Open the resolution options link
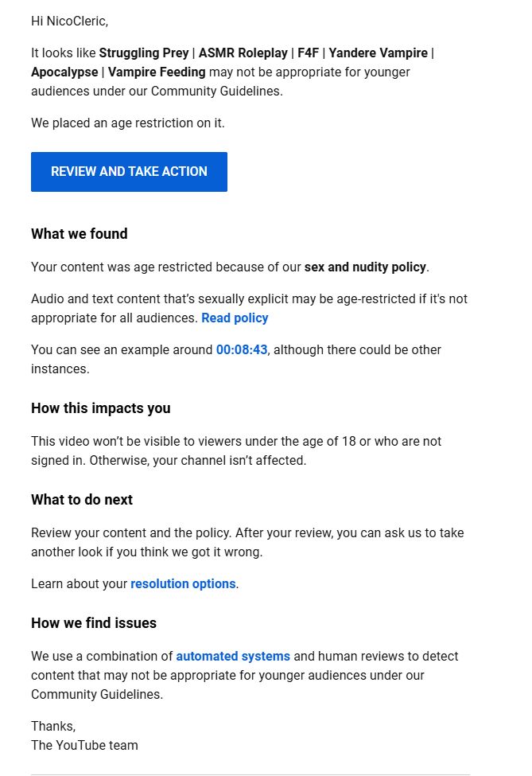532x776 pixels. (183, 584)
